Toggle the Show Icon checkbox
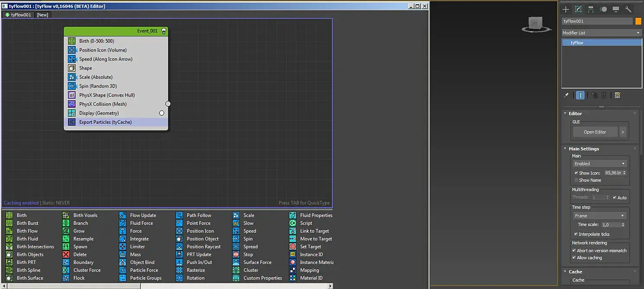This screenshot has height=289, width=644. point(576,173)
